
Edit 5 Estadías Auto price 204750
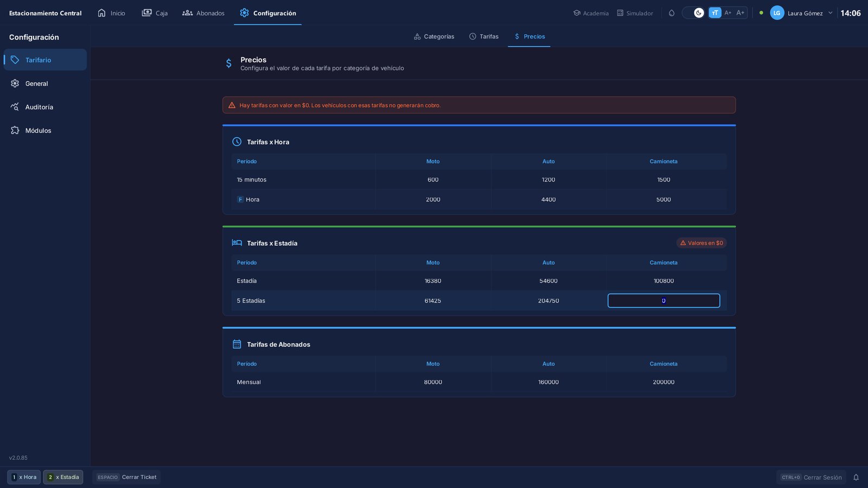[548, 300]
